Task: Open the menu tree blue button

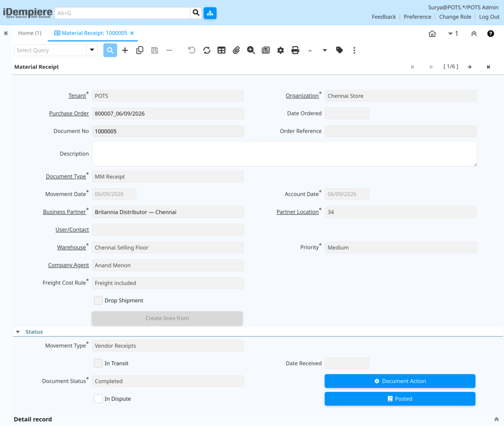Action: click(210, 13)
